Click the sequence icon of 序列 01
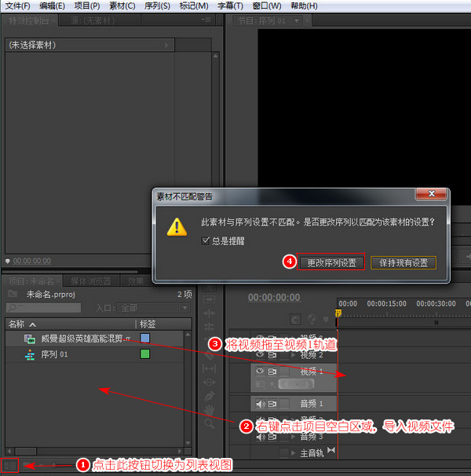The height and width of the screenshot is (476, 471). (x=30, y=355)
